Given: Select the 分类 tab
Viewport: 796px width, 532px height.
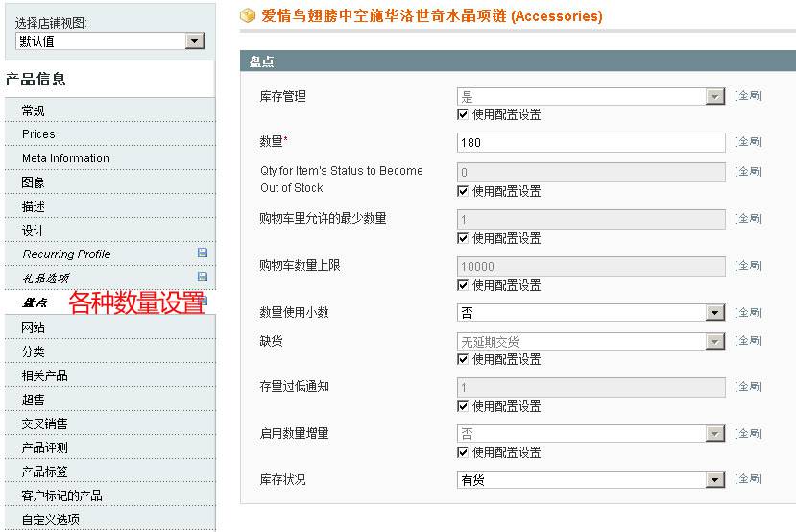Looking at the screenshot, I should (34, 351).
